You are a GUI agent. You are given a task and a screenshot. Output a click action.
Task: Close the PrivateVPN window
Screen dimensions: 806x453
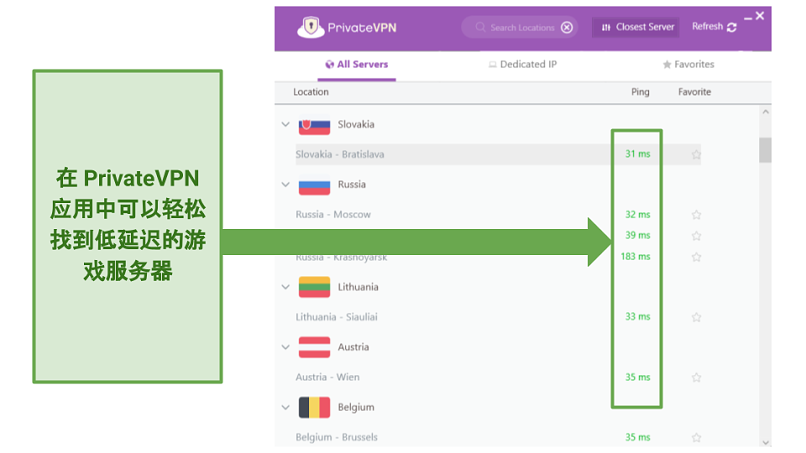(x=760, y=16)
